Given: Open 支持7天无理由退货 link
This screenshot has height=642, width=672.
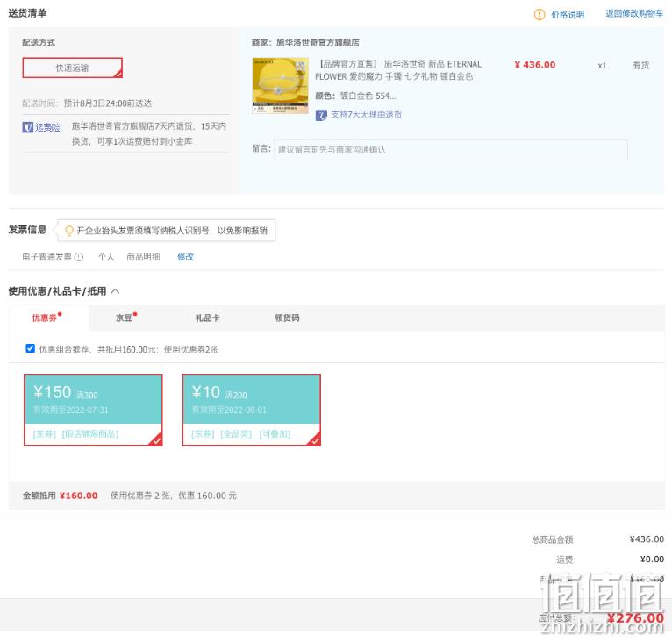Looking at the screenshot, I should pyautogui.click(x=367, y=114).
